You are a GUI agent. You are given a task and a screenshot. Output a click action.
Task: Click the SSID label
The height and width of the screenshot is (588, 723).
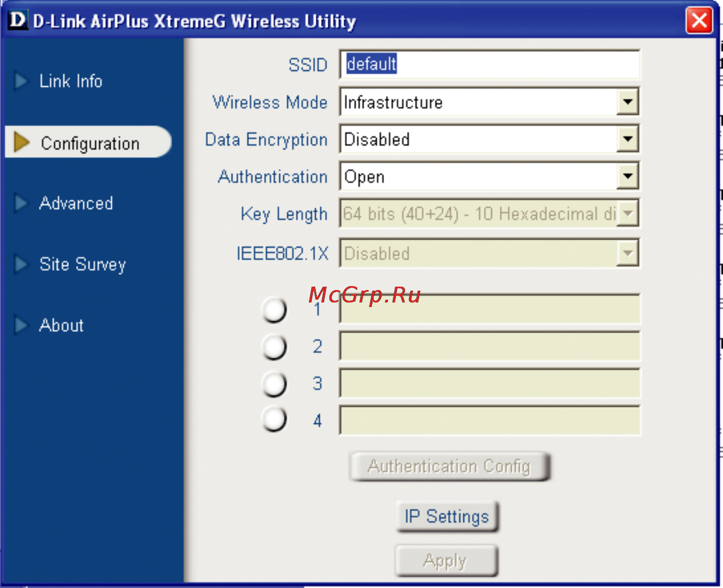click(308, 65)
